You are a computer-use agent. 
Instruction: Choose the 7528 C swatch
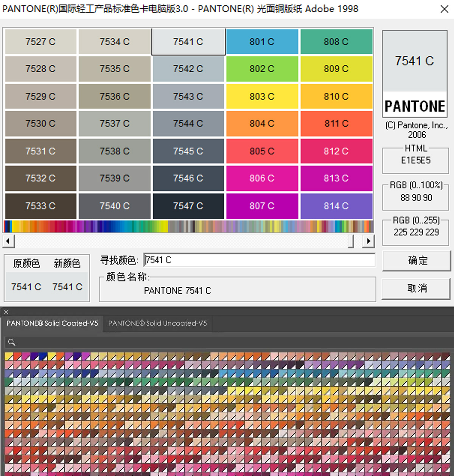pos(40,69)
